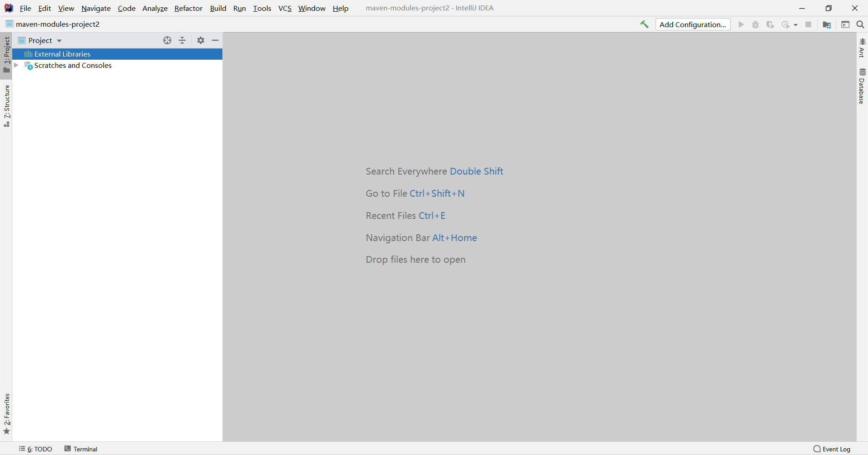This screenshot has width=868, height=455.
Task: Minimize the IntelliJ IDEA window
Action: click(x=802, y=8)
